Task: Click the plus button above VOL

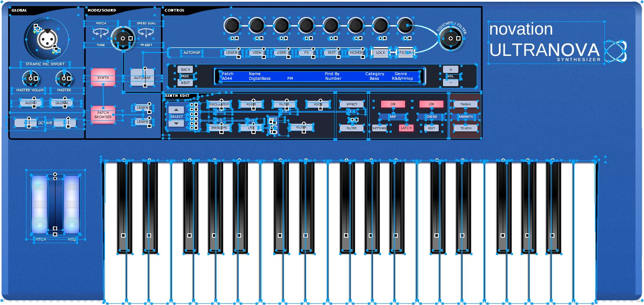Action: tap(451, 70)
